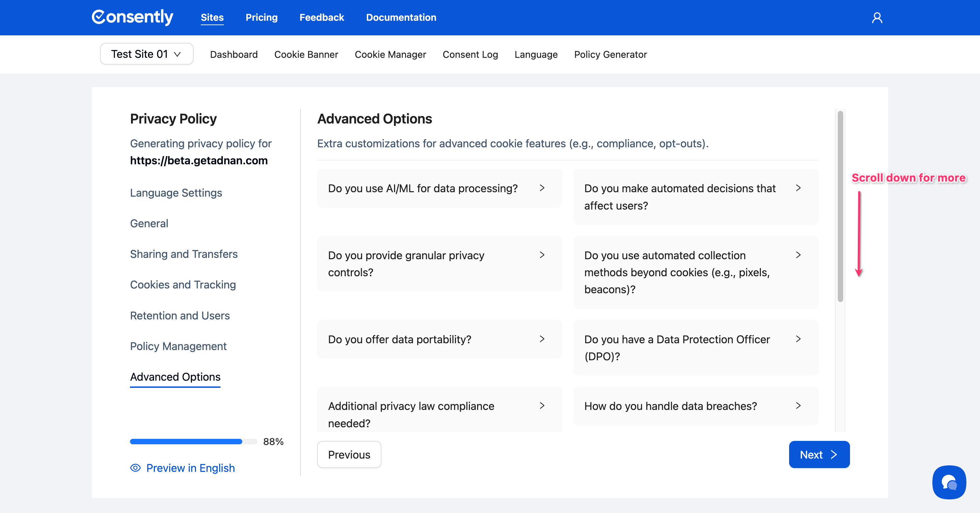
Task: Open the user account profile icon
Action: pyautogui.click(x=877, y=17)
